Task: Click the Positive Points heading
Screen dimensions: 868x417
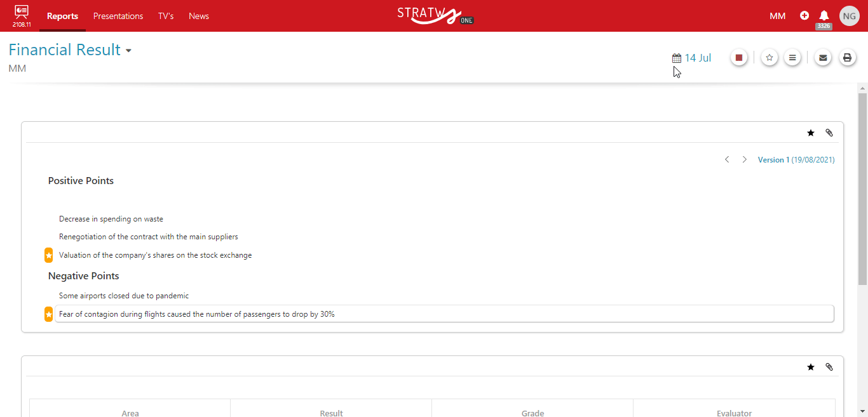Action: [81, 181]
